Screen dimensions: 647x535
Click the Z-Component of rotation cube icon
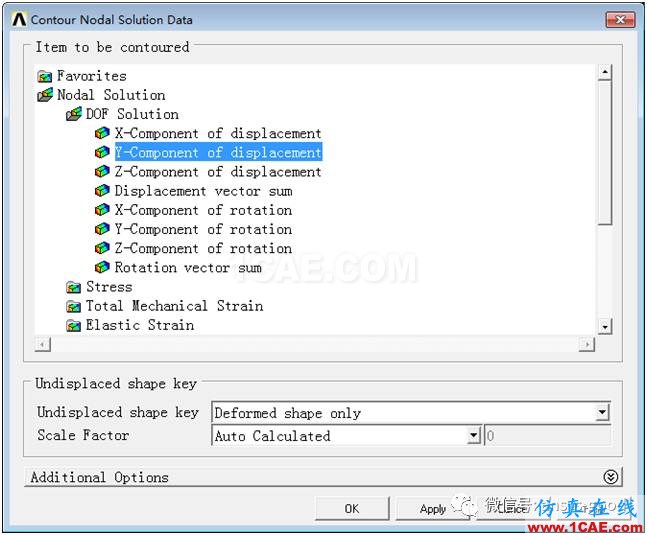[102, 248]
